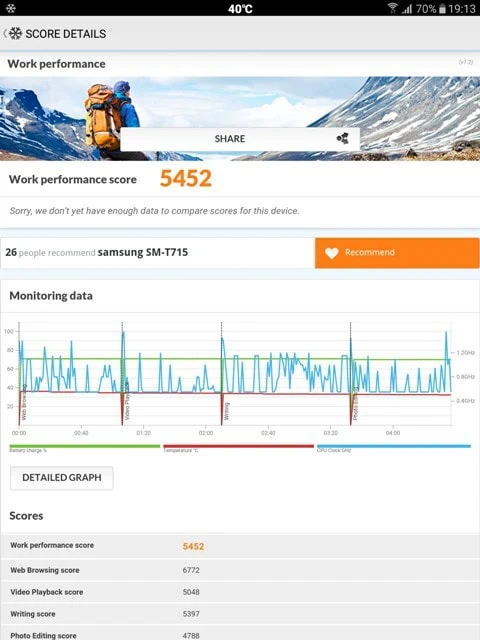Select the Video Playback score row
This screenshot has height=640, width=480.
(240, 592)
